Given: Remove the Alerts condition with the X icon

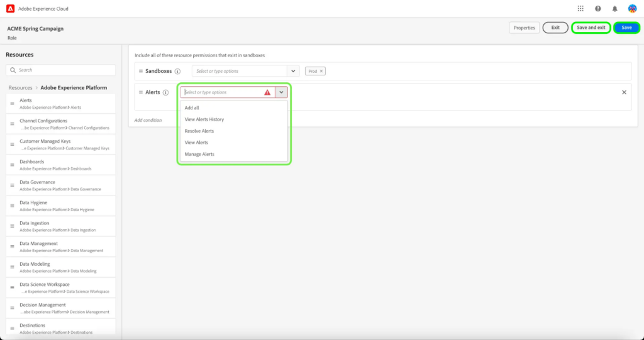Looking at the screenshot, I should 624,92.
